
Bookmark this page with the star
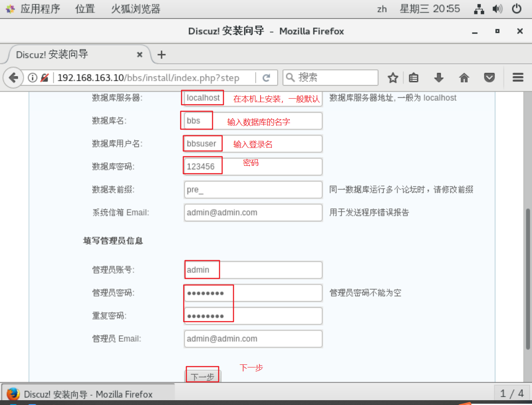coord(393,78)
